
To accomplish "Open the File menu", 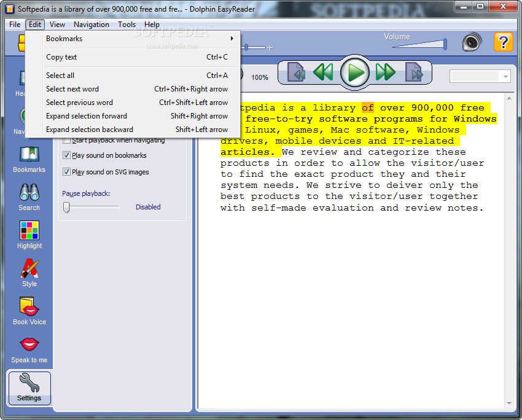I will [x=15, y=25].
